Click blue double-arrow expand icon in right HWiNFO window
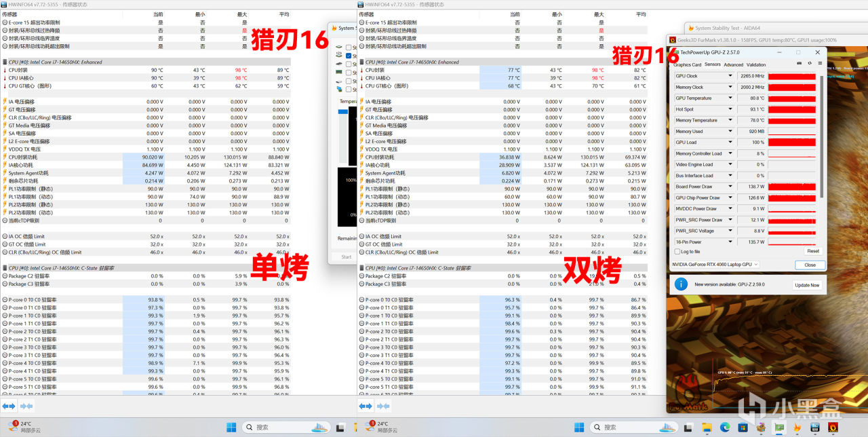 coord(365,406)
